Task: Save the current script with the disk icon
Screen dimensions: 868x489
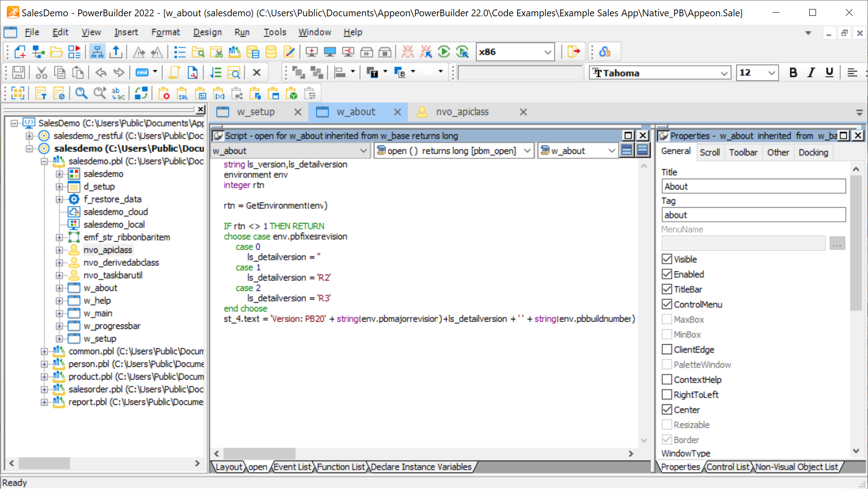Action: [x=18, y=72]
